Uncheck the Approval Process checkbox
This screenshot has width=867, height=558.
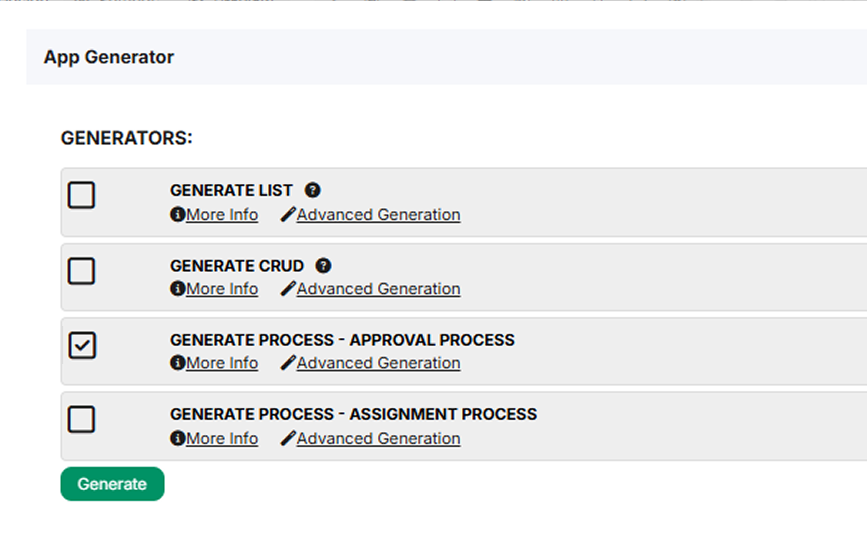pos(82,346)
